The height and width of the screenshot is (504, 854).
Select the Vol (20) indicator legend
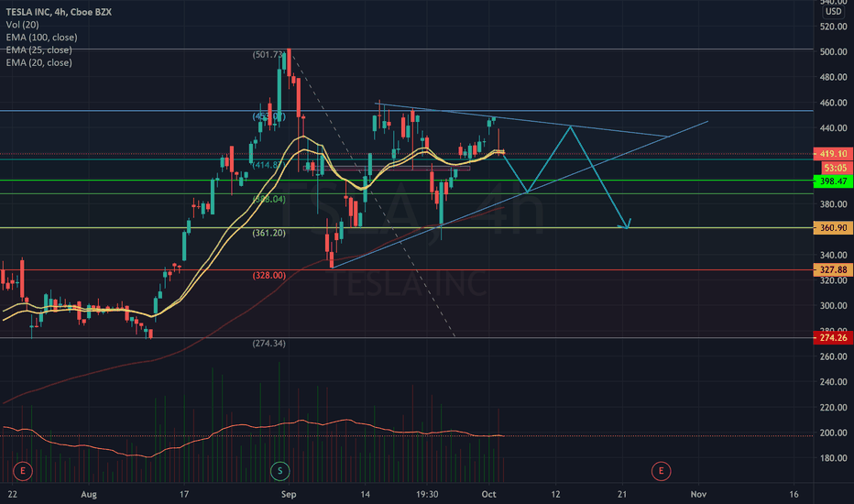(x=22, y=25)
